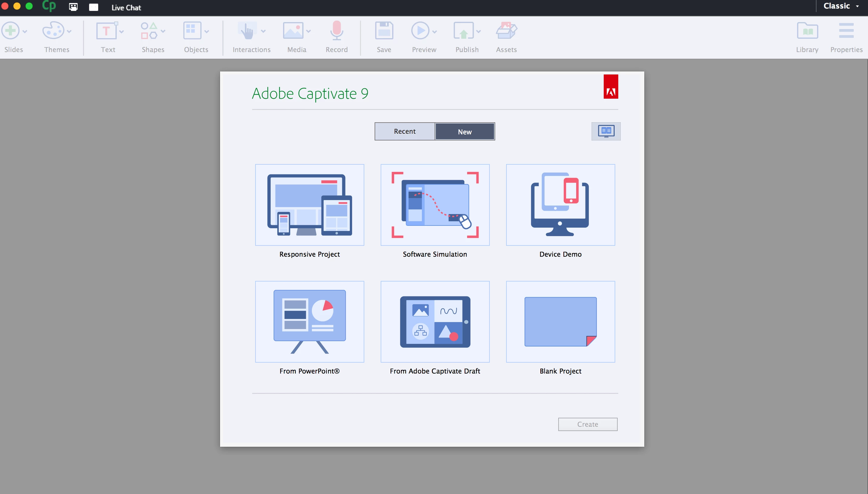Toggle the Properties panel icon
868x494 pixels.
(846, 31)
